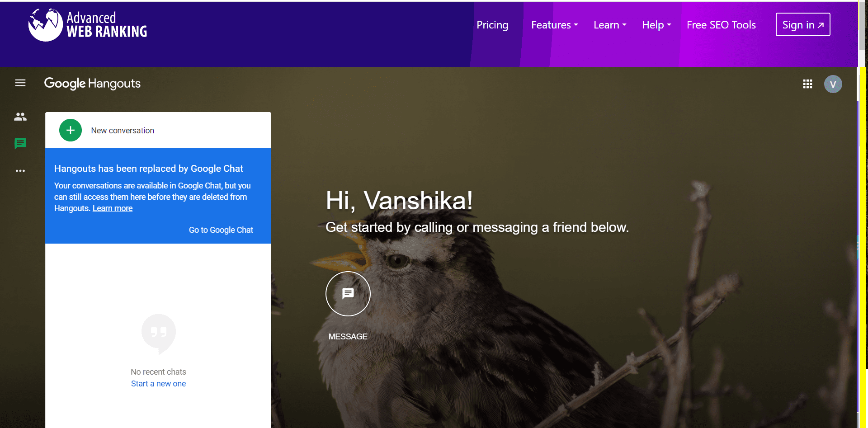Open the Pricing menu item

tap(492, 25)
